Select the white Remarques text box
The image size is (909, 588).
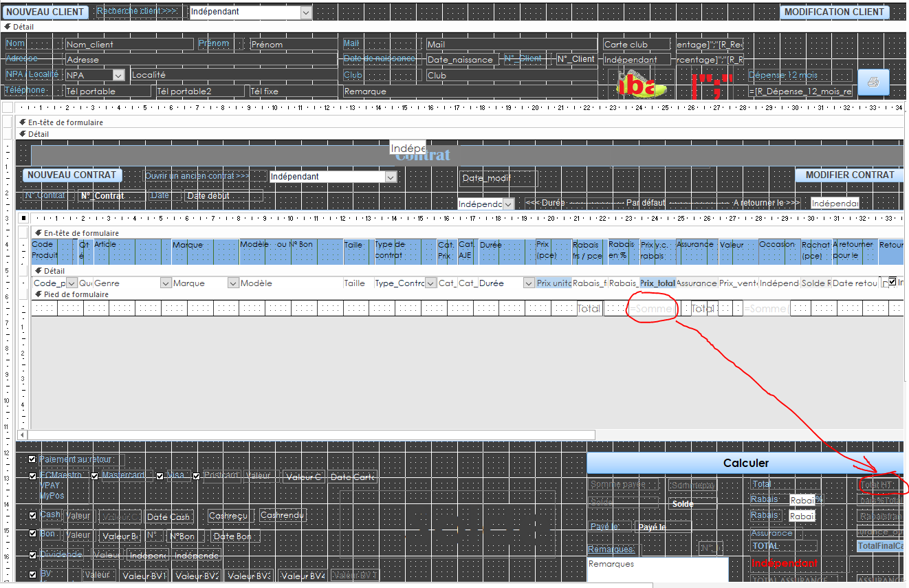click(x=658, y=570)
